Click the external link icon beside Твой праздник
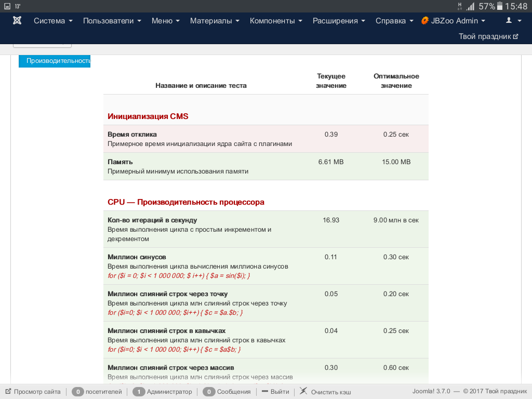This screenshot has width=532, height=399. 515,37
